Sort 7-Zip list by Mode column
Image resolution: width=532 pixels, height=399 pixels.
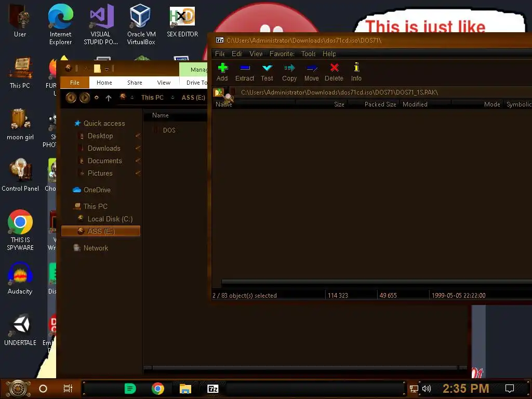click(x=478, y=104)
